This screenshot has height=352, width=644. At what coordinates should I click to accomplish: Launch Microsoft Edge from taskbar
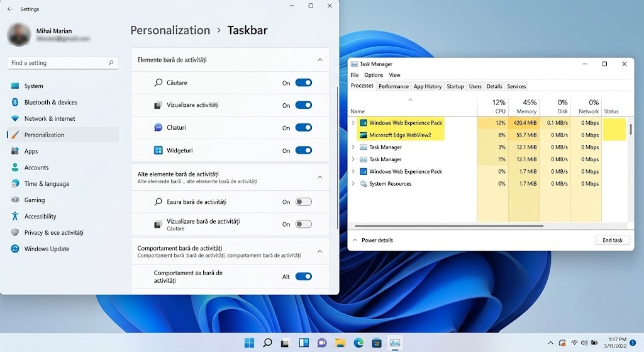358,343
